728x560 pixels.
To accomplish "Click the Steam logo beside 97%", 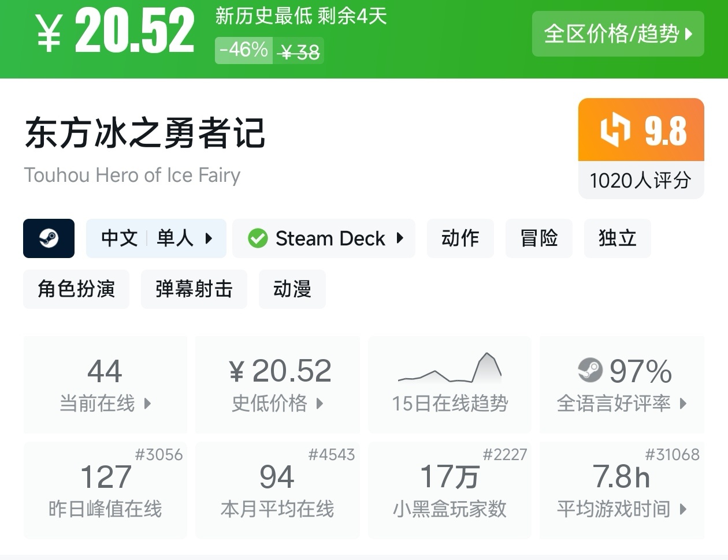I will (x=590, y=370).
